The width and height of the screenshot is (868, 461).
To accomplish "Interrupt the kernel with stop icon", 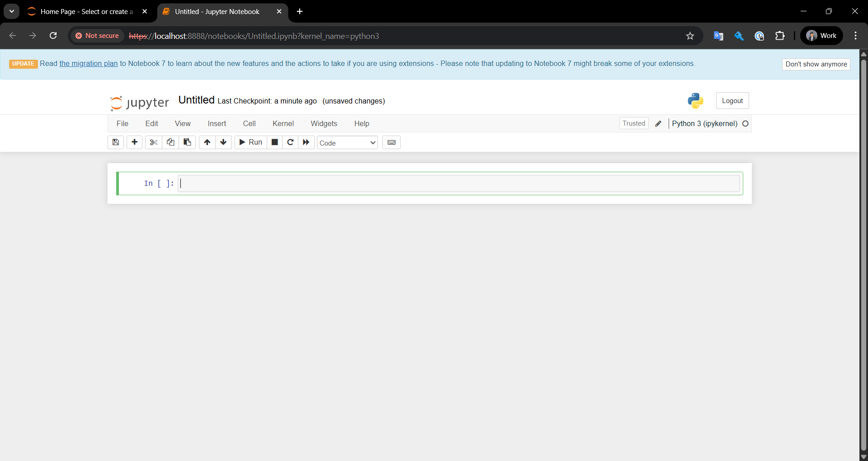I will click(274, 142).
